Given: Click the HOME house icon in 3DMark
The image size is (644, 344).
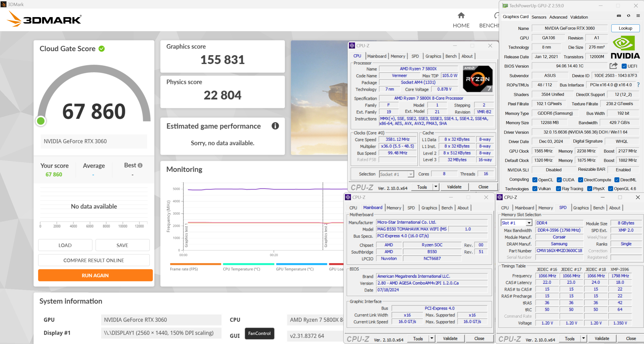Looking at the screenshot, I should [x=461, y=16].
